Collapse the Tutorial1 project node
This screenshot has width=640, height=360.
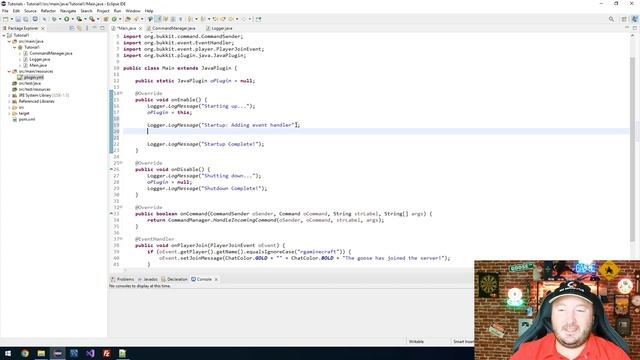(x=4, y=36)
